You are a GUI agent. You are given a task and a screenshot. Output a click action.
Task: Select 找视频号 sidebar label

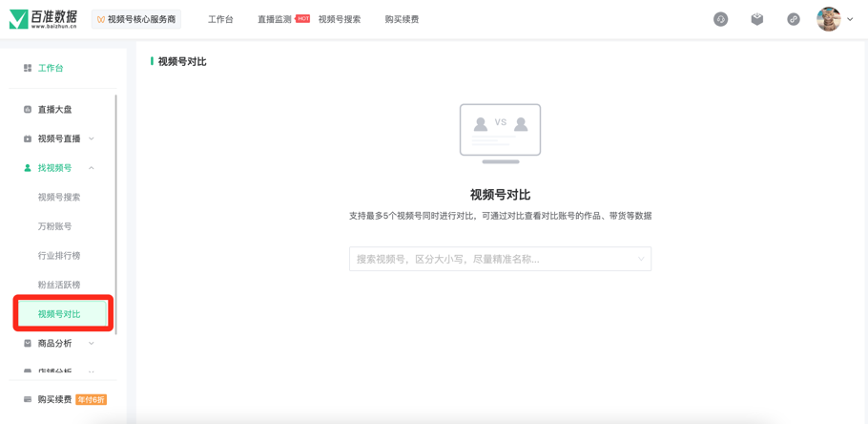tap(54, 168)
